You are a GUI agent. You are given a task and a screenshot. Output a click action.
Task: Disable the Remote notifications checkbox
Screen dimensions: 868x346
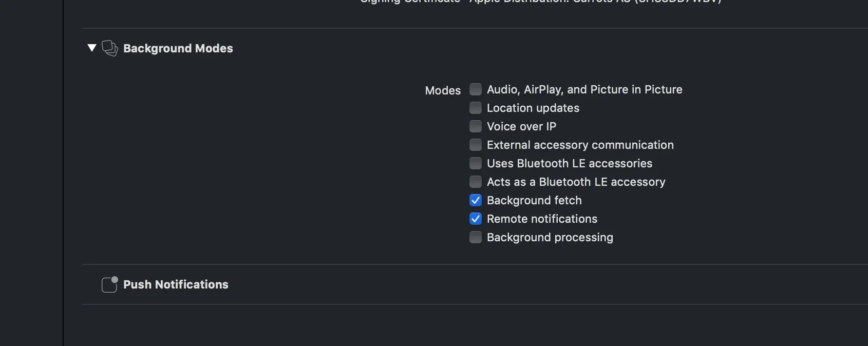click(x=476, y=219)
